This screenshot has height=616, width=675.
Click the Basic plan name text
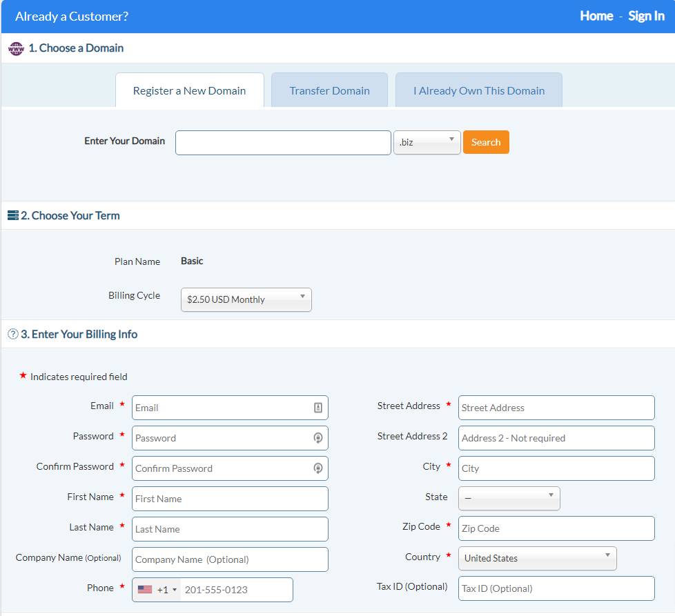coord(192,261)
